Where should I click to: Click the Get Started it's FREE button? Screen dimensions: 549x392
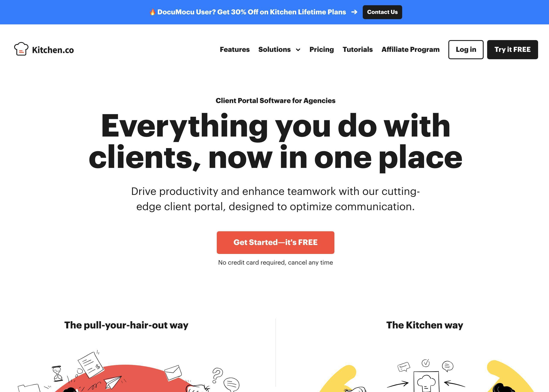point(275,242)
